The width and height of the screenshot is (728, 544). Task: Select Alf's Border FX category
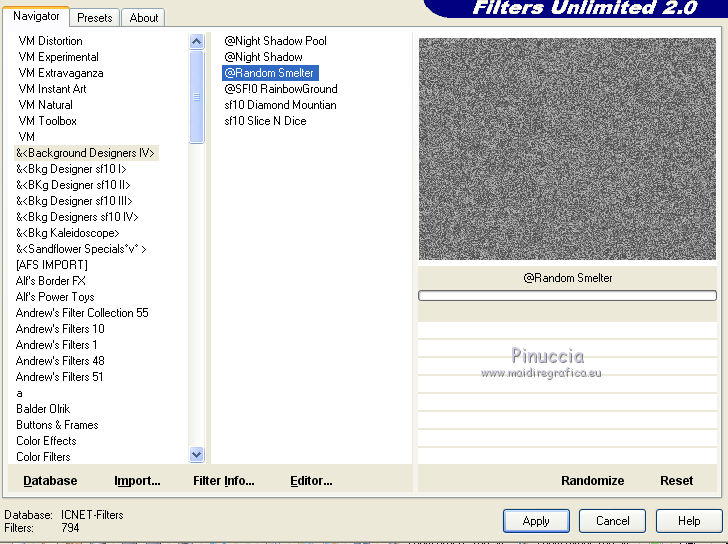[51, 281]
